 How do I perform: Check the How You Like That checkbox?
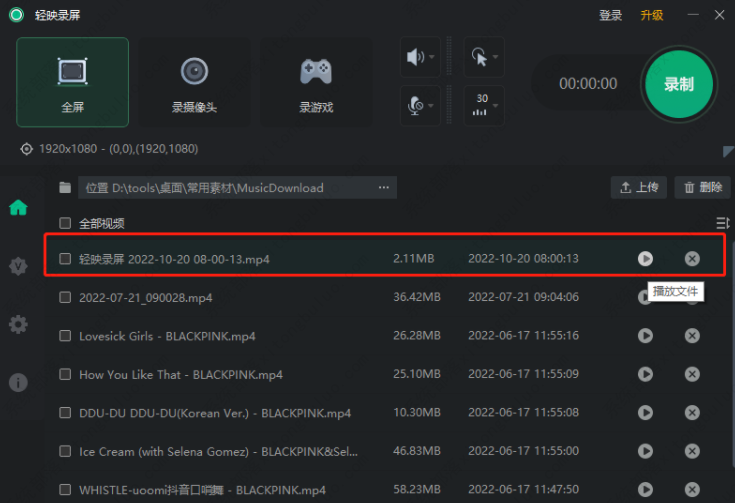(x=65, y=374)
